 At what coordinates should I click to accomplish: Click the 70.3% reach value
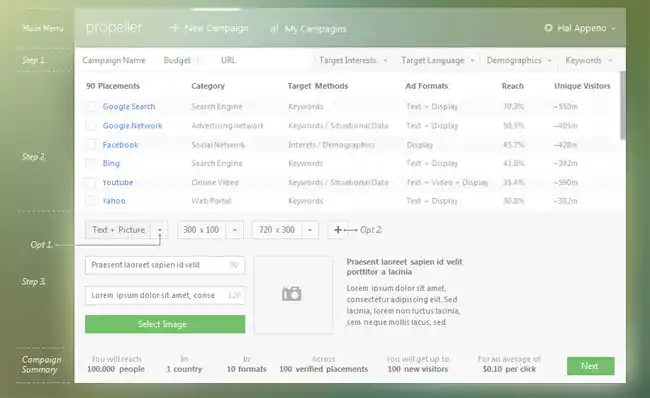tap(513, 107)
